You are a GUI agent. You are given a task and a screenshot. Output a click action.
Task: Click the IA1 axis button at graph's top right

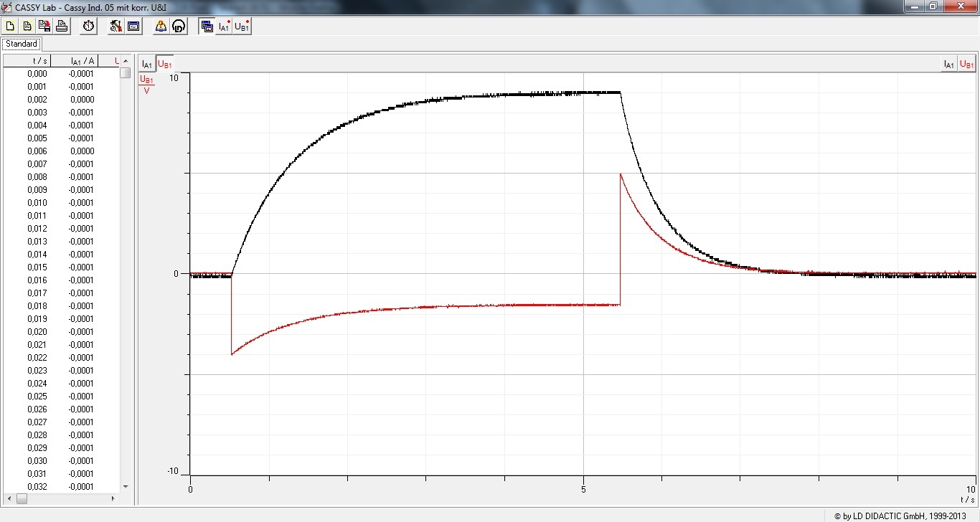point(948,65)
